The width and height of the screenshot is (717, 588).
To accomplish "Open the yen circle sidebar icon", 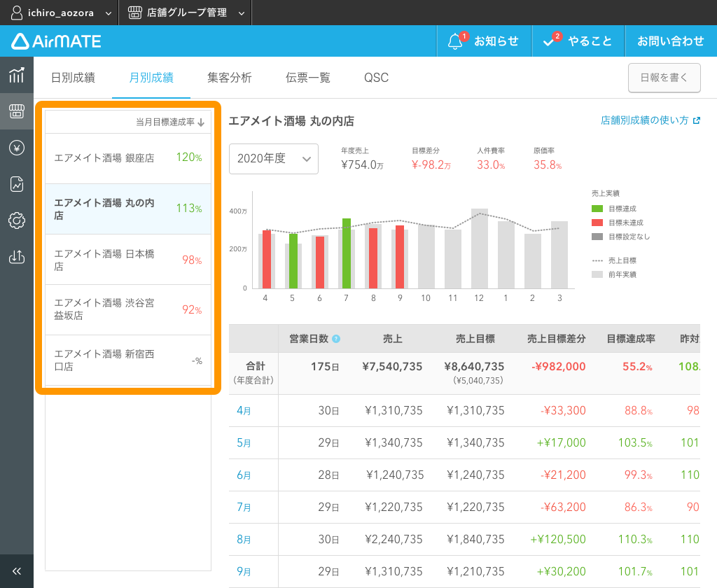I will (x=17, y=148).
